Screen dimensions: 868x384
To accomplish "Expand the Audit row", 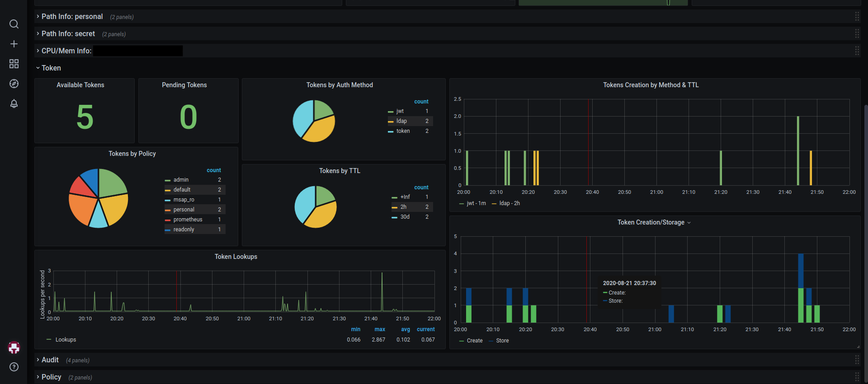I will click(x=50, y=360).
